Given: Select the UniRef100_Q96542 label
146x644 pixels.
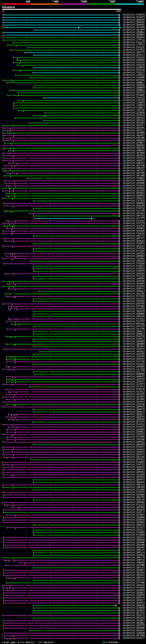Looking at the screenshot, I should pyautogui.click(x=134, y=196).
